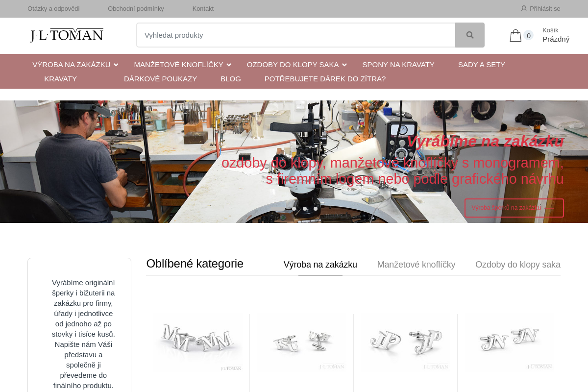Click the user icon beside Přihlásit se
This screenshot has height=392, width=588.
(524, 8)
